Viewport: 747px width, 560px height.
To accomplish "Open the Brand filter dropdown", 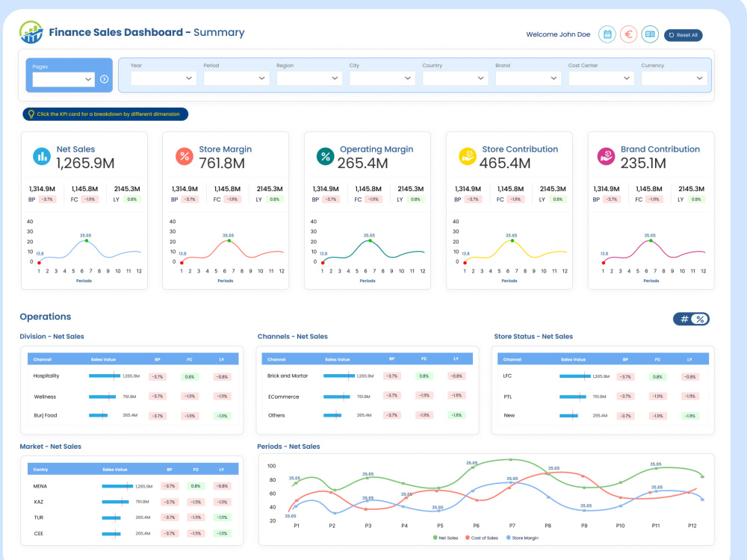I will tap(528, 78).
